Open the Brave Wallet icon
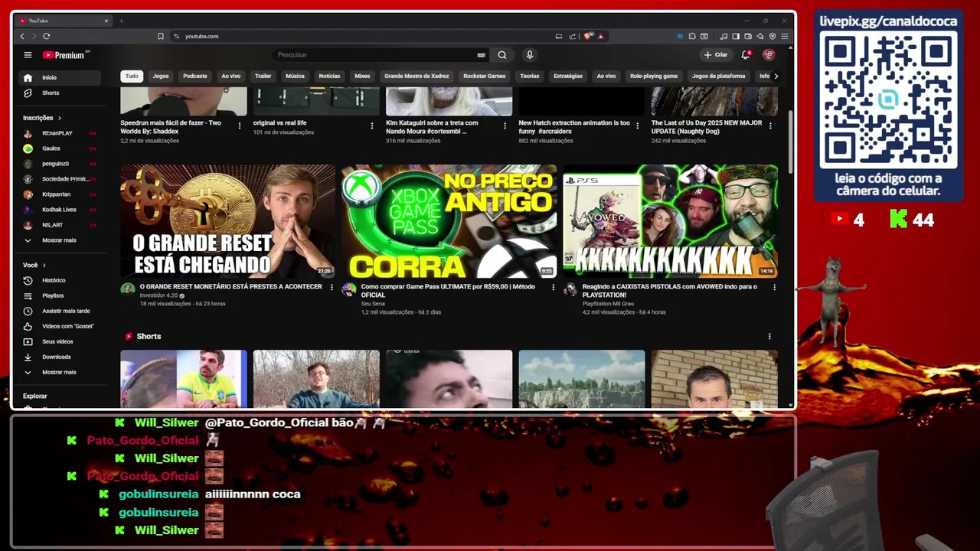The image size is (980, 551). coord(748,36)
